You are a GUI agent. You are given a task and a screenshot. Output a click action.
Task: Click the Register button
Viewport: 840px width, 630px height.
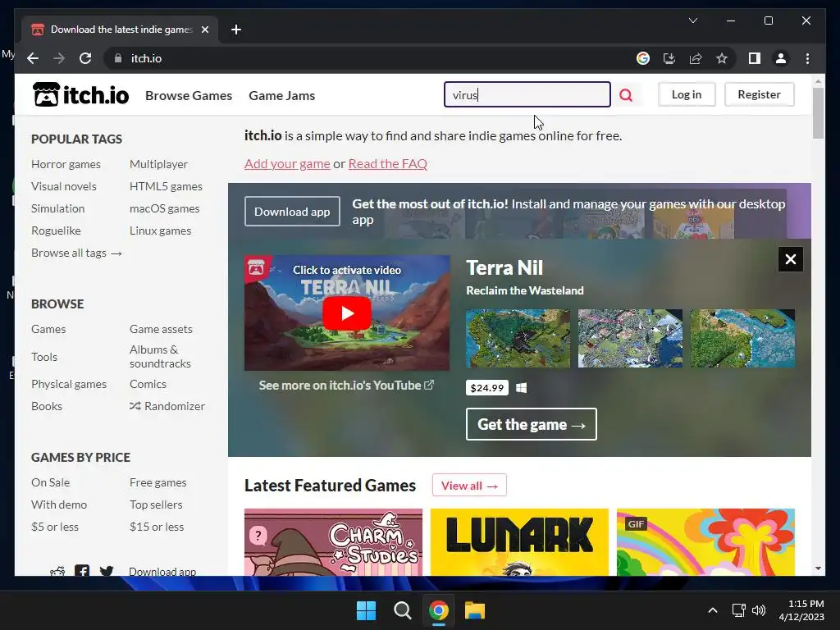tap(759, 94)
